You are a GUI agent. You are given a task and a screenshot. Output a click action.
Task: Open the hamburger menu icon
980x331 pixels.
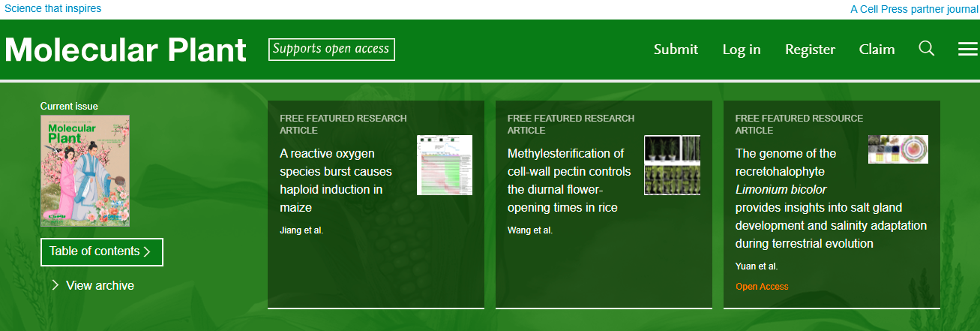pos(967,50)
